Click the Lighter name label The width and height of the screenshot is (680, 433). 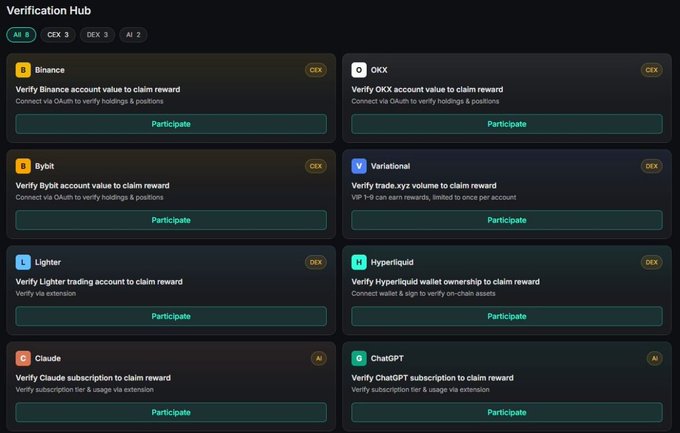pyautogui.click(x=48, y=262)
